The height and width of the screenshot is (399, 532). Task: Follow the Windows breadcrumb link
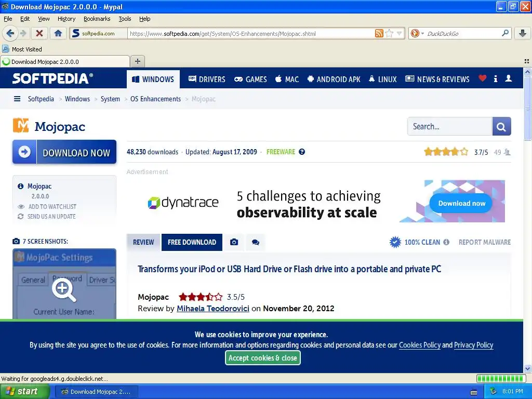click(x=77, y=99)
